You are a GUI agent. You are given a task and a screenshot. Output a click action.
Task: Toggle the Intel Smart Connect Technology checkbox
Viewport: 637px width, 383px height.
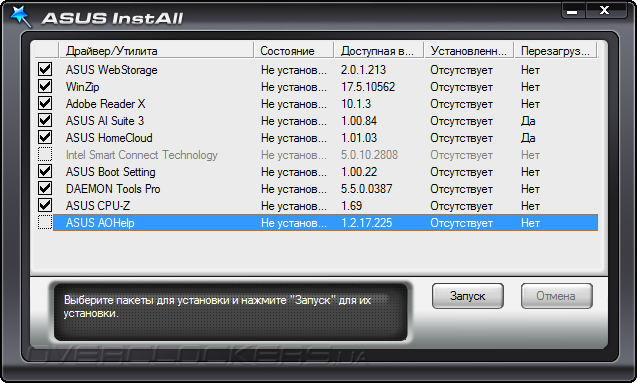pyautogui.click(x=45, y=154)
